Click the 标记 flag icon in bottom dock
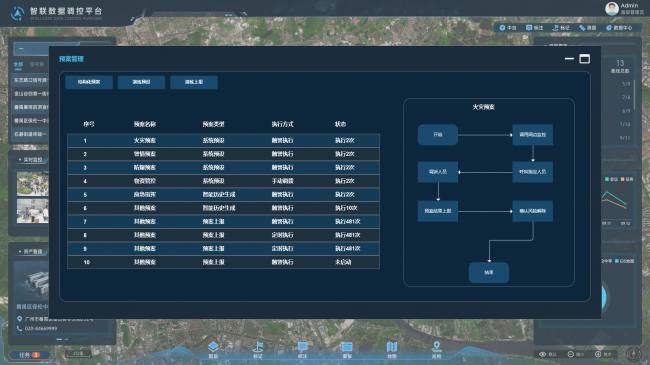Image resolution: width=650 pixels, height=365 pixels. (x=258, y=347)
